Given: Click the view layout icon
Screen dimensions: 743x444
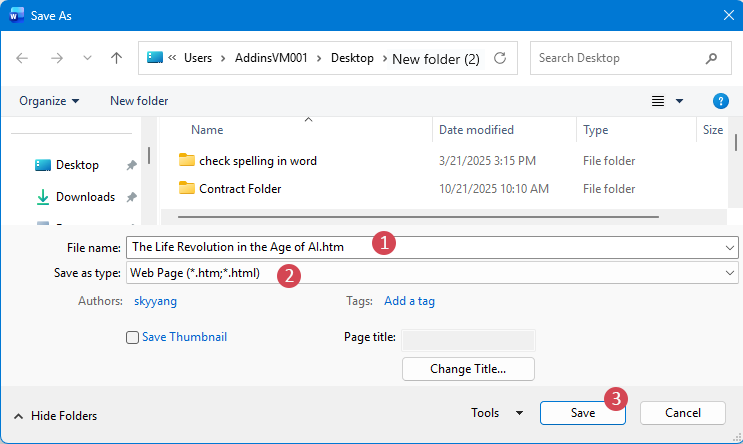Looking at the screenshot, I should [658, 101].
